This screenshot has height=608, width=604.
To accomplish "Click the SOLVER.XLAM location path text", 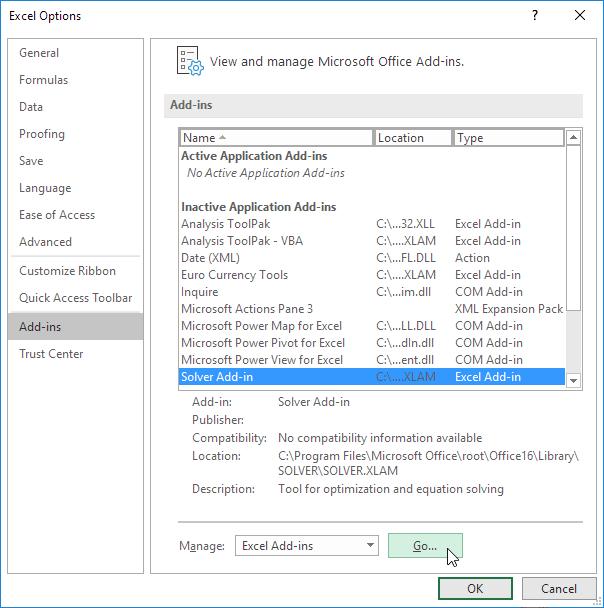I will point(428,463).
